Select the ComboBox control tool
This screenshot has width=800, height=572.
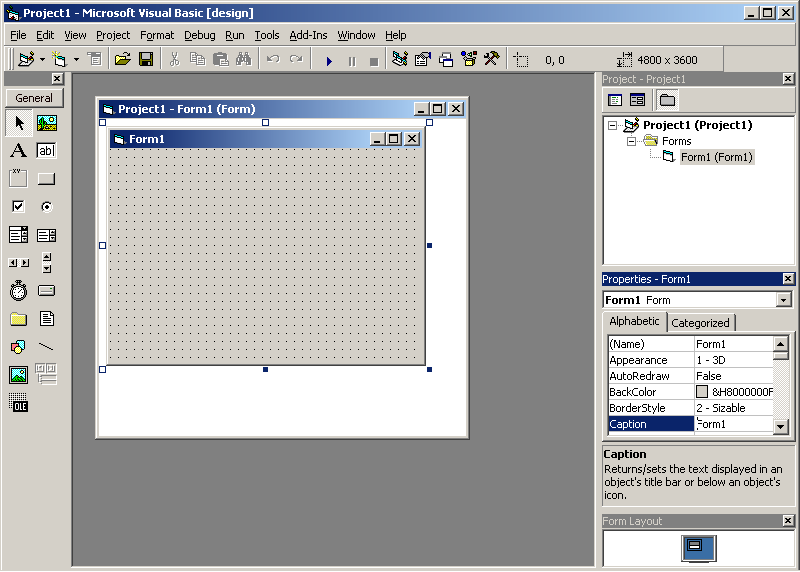(18, 235)
